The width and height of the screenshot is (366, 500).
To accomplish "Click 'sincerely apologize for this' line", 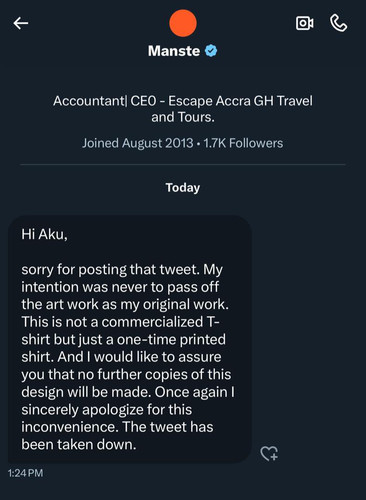I will (x=107, y=409).
